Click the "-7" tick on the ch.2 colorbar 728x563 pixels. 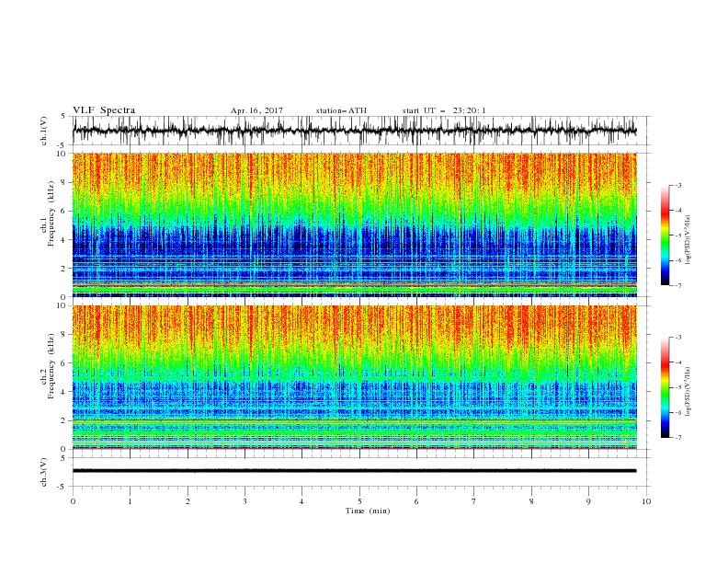pos(678,438)
